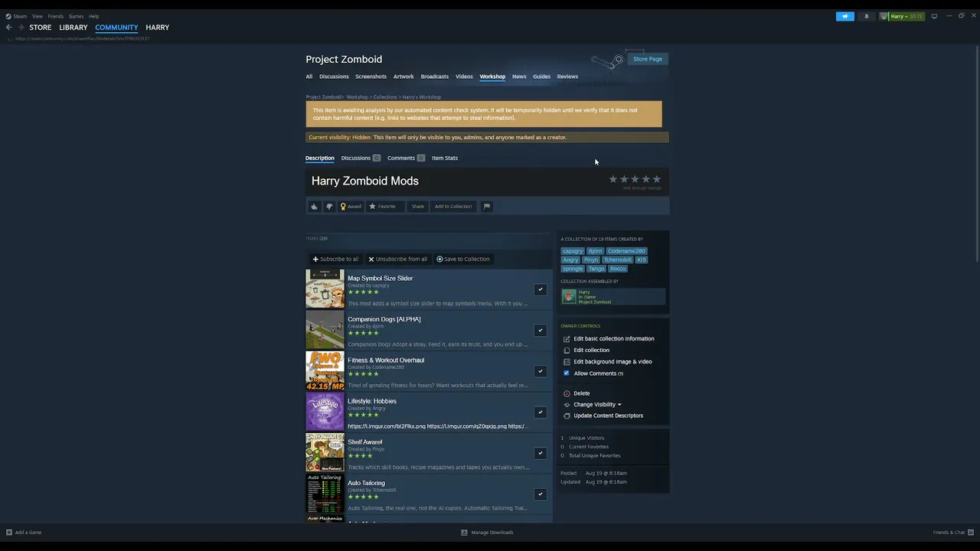Image resolution: width=980 pixels, height=551 pixels.
Task: Click Harry's avatar in the title bar
Action: (884, 16)
